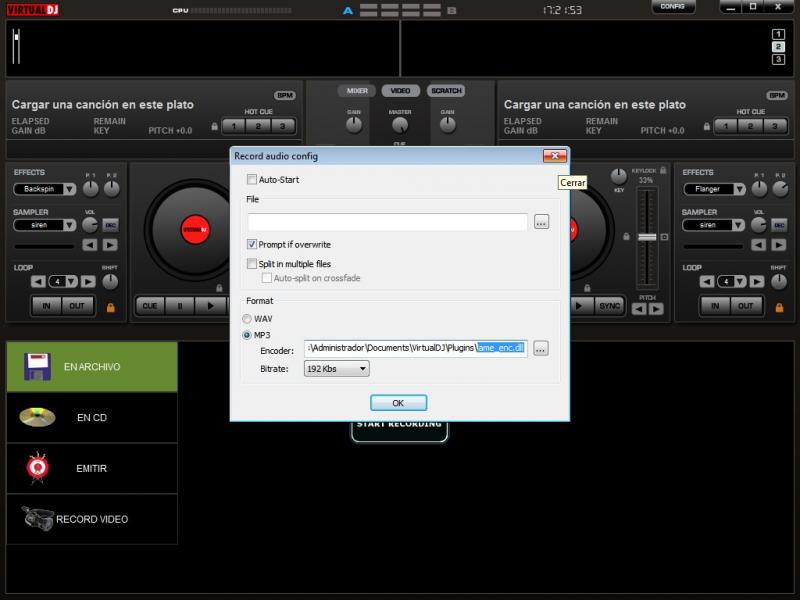
Task: Click the sampler next arrow on left deck
Action: 110,245
